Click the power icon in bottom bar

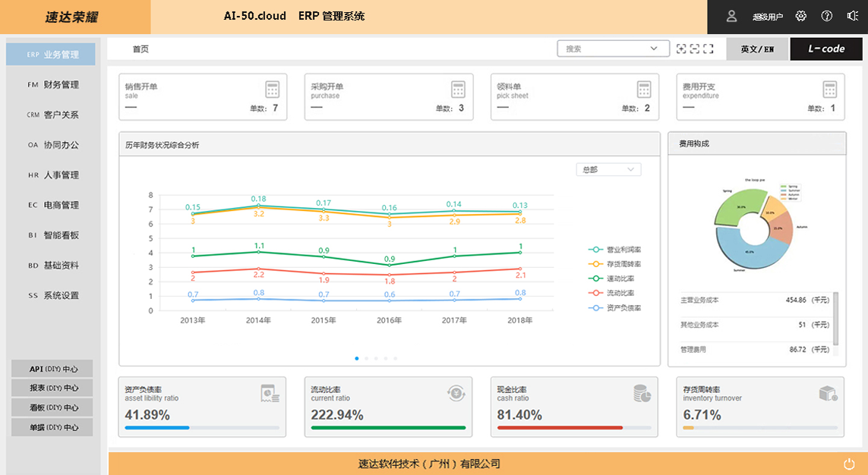(x=849, y=464)
